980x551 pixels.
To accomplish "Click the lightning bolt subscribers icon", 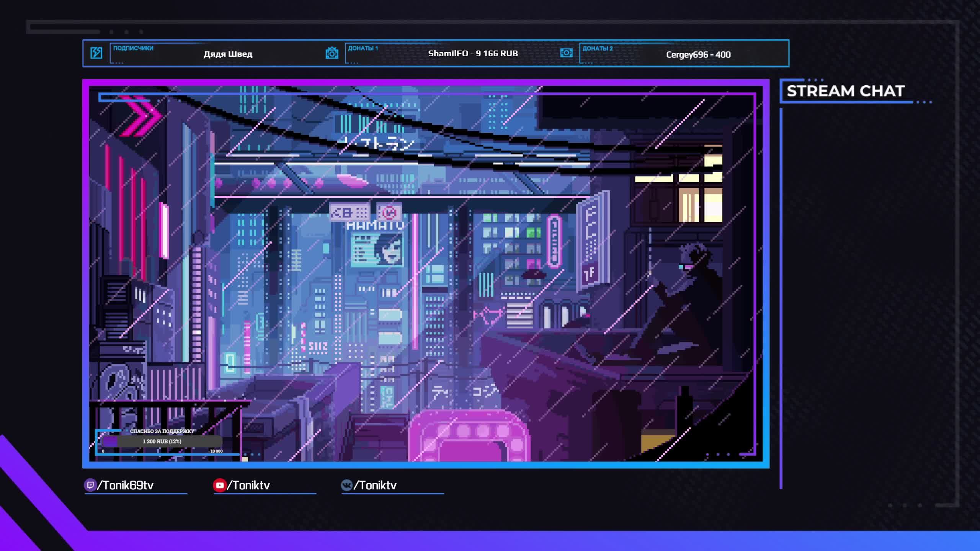I will [96, 53].
